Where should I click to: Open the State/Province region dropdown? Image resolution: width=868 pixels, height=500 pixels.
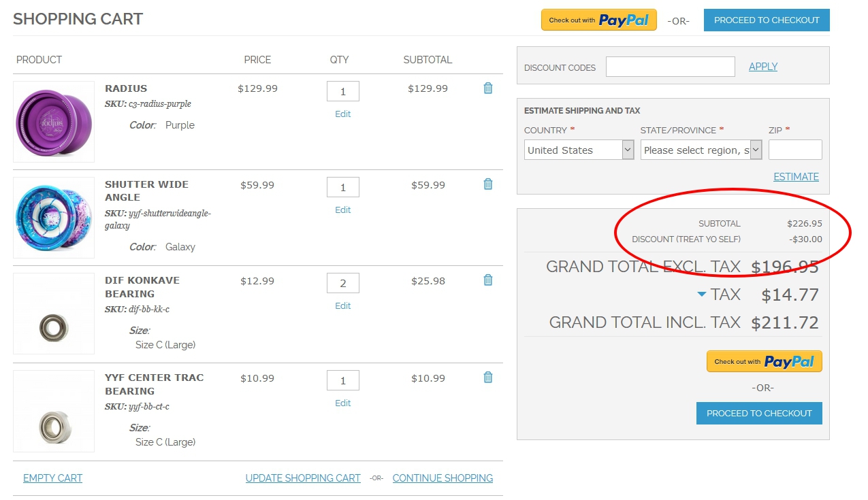(x=701, y=150)
